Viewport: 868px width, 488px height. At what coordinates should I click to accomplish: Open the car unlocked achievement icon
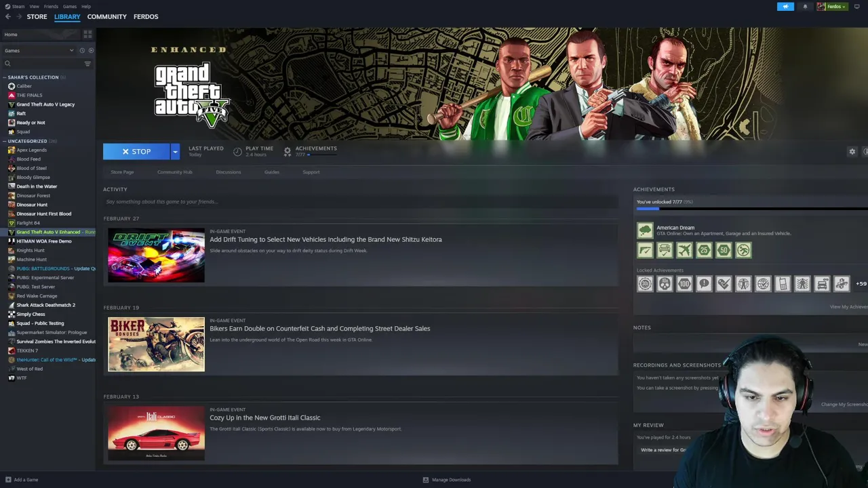point(665,251)
